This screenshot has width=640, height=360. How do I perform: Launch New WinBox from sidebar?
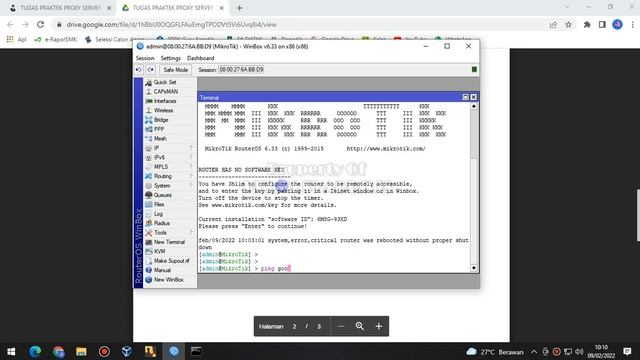coord(168,279)
